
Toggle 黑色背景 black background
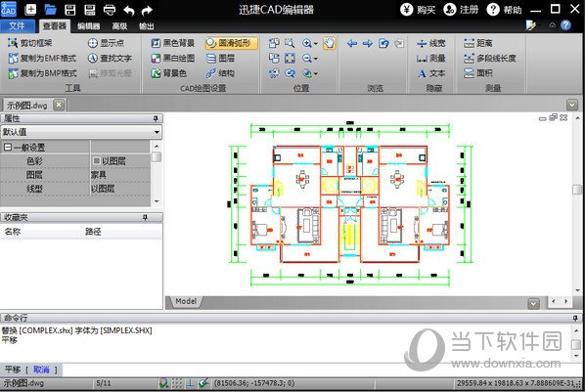[173, 43]
